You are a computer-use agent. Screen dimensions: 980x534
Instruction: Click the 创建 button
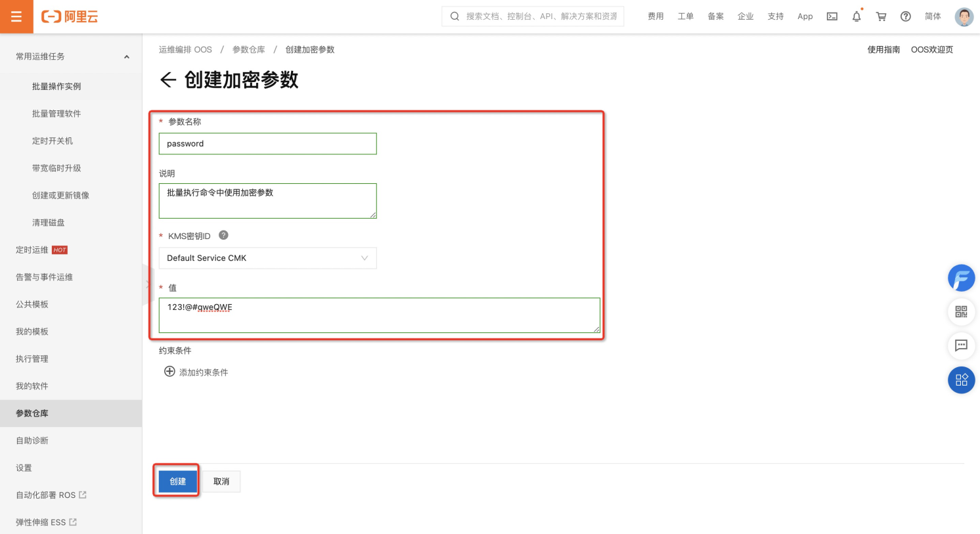point(177,481)
